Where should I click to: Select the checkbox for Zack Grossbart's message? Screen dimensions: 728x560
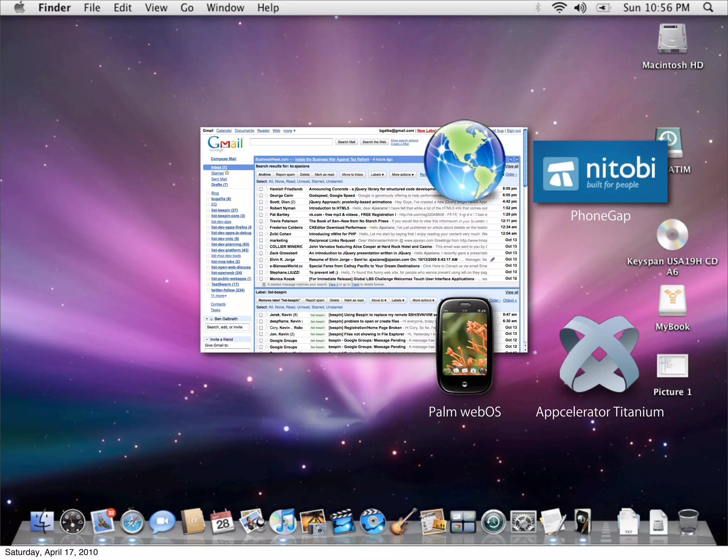[261, 253]
